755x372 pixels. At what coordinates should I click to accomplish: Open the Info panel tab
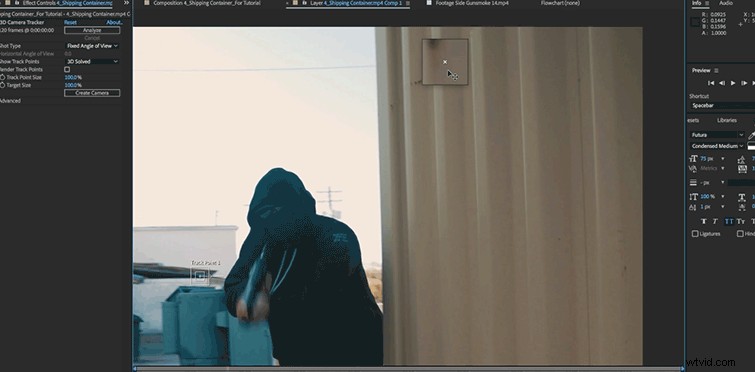697,3
